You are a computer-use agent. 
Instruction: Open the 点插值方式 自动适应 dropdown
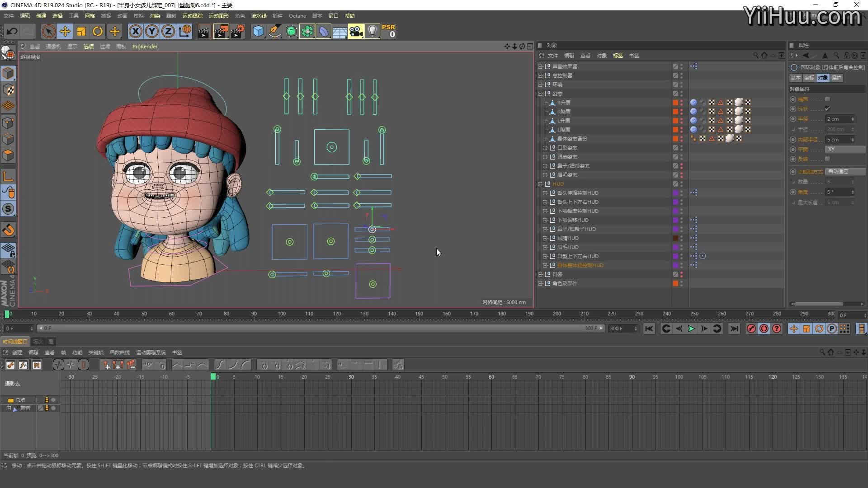(x=845, y=171)
